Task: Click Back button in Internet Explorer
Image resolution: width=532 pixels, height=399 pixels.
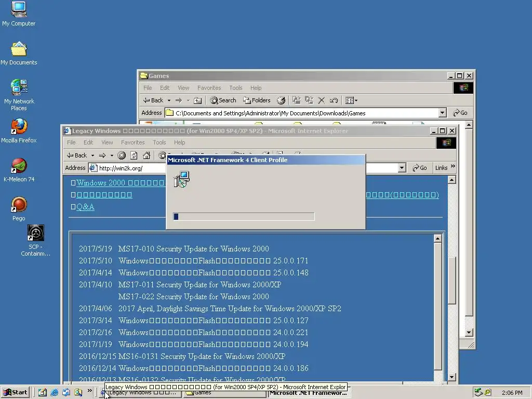Action: pos(77,155)
